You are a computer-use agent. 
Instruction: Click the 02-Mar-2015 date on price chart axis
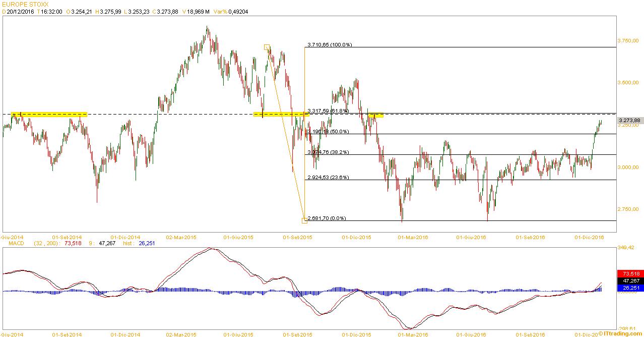pos(181,237)
